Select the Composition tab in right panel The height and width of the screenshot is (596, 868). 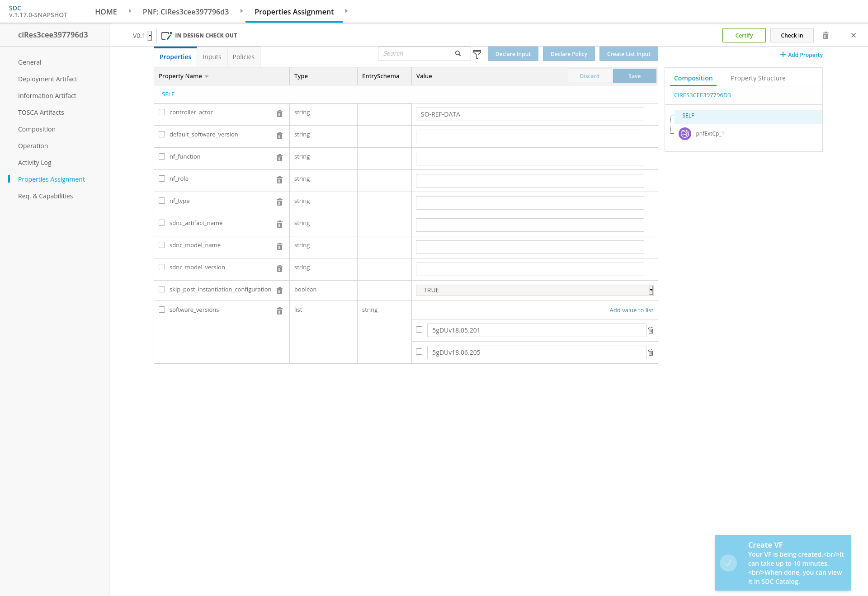pos(693,78)
